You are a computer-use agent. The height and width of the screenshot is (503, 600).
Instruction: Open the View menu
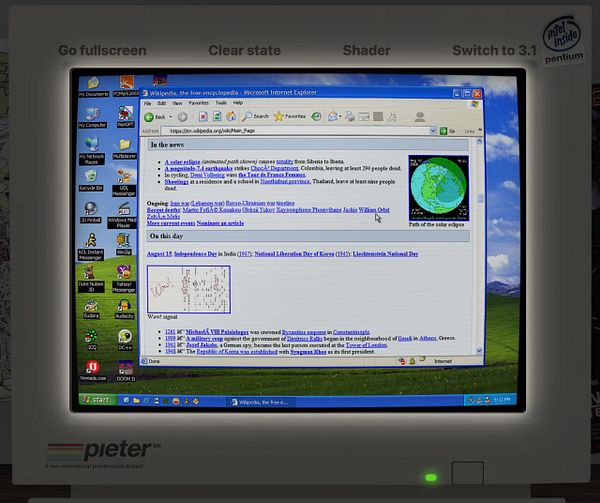(x=177, y=103)
